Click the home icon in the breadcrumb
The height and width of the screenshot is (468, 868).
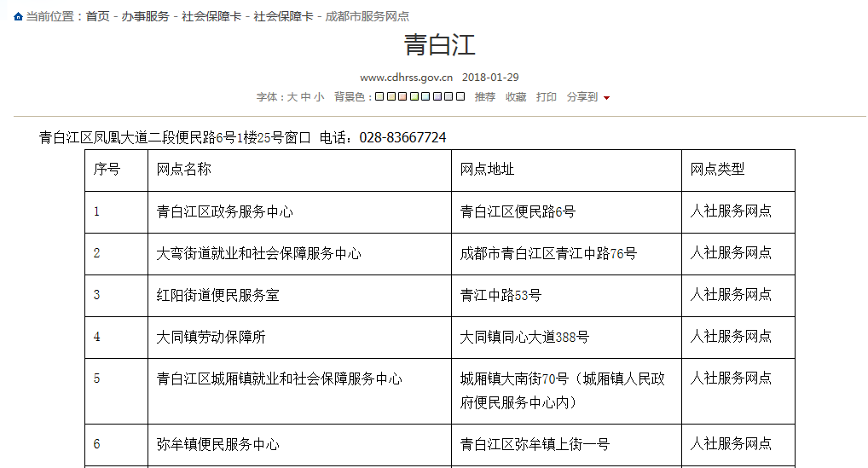[18, 16]
